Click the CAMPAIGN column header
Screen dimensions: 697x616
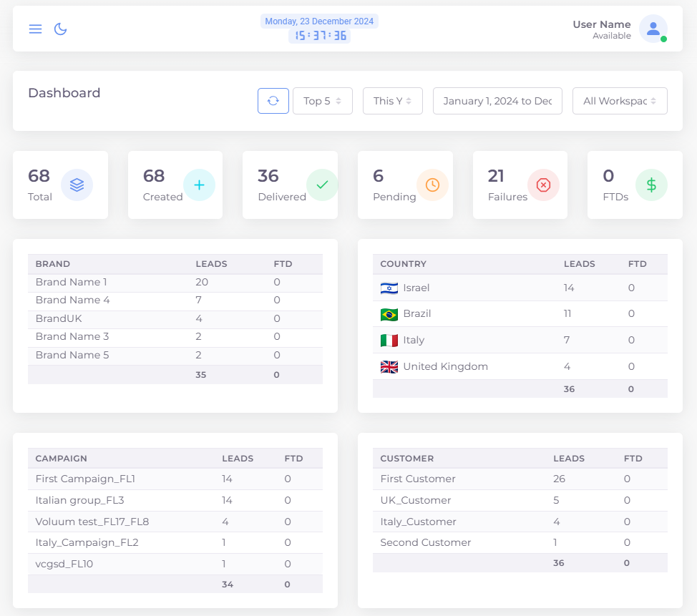62,459
